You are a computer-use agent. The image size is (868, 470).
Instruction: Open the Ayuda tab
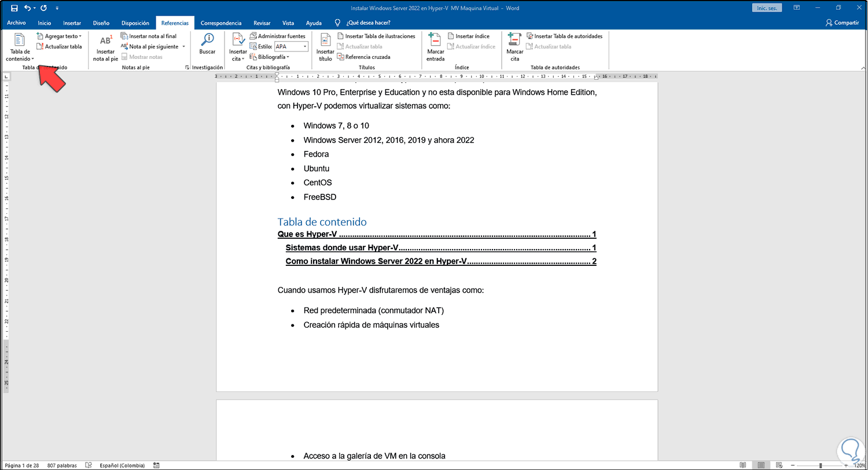point(314,23)
